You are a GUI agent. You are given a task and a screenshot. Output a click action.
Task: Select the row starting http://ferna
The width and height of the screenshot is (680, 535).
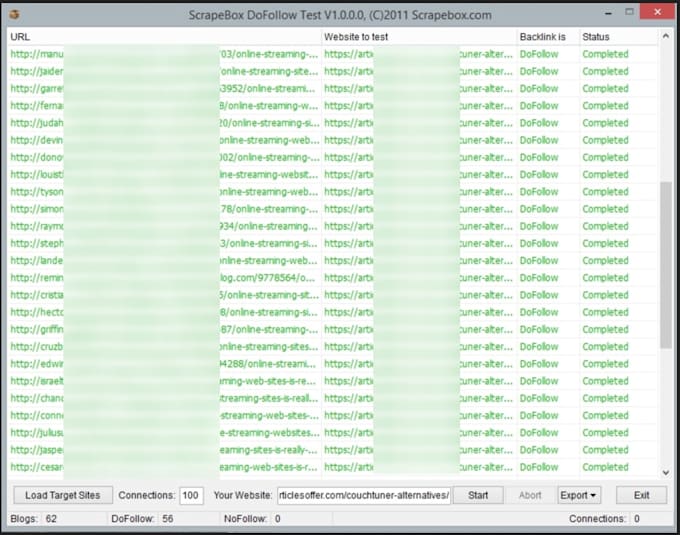tap(333, 106)
